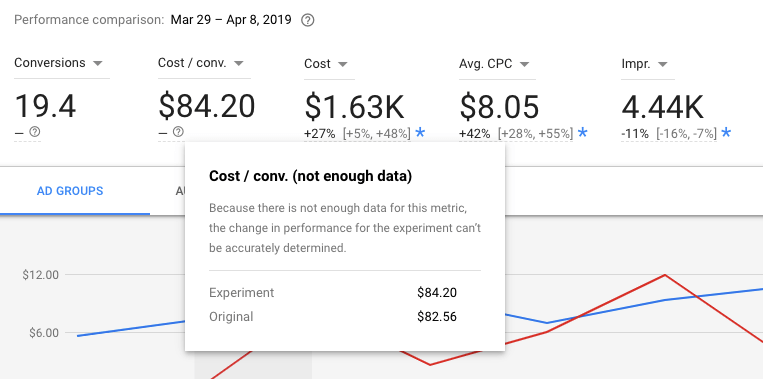Click the help icon under 19.4 conversions

[34, 131]
